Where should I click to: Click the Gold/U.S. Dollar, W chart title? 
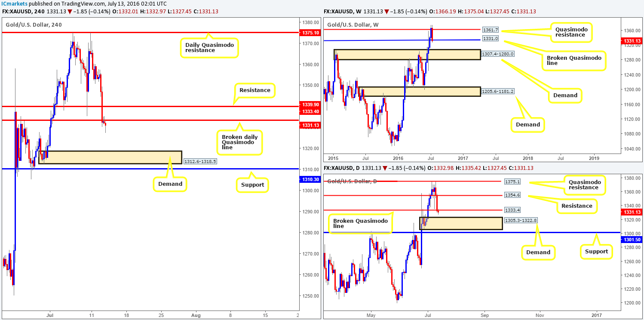[x=354, y=25]
